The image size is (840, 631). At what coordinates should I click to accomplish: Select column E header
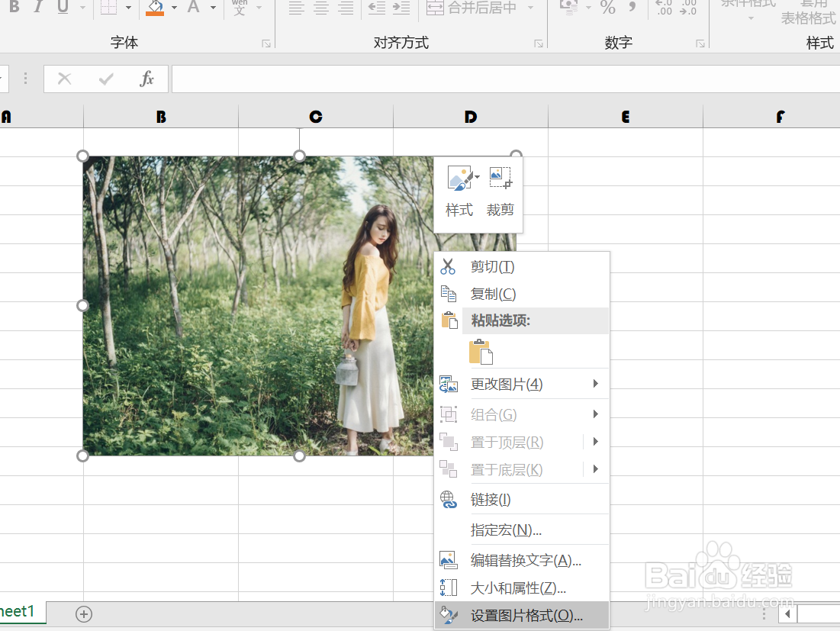[625, 116]
